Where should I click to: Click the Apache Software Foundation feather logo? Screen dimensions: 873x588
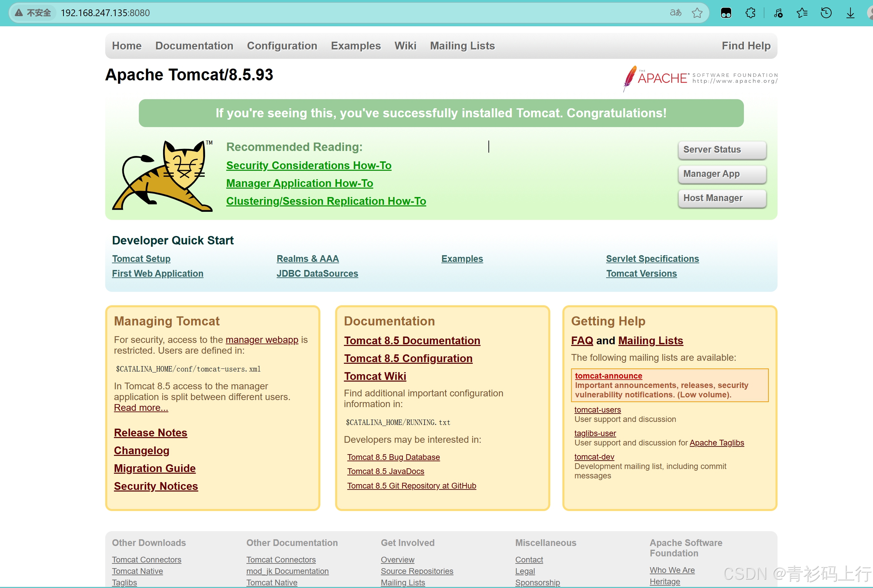(x=700, y=78)
